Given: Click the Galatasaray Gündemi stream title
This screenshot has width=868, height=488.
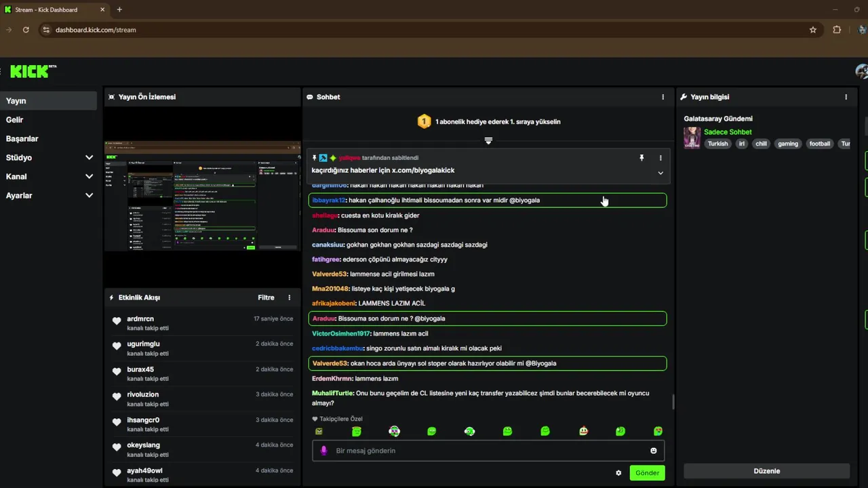Looking at the screenshot, I should 718,119.
